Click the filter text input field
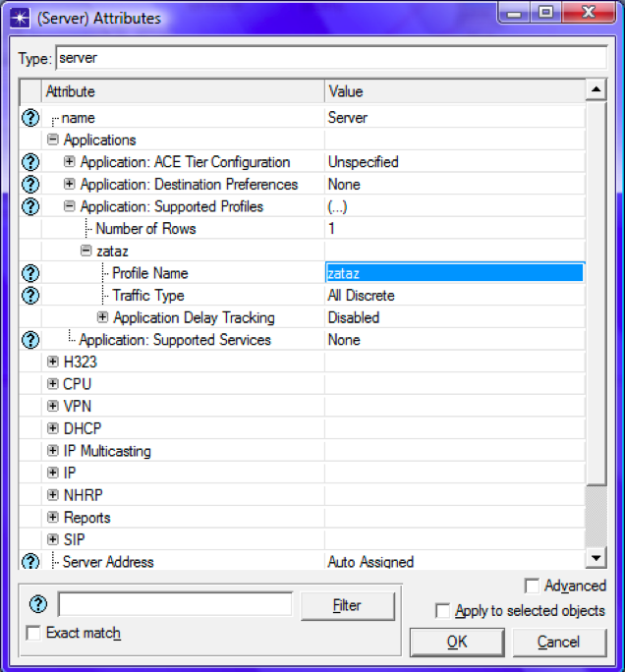625x672 pixels. coord(175,605)
